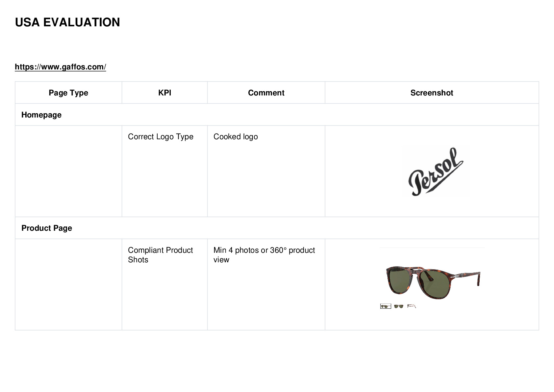Click the Persol logo image
This screenshot has width=554, height=392.
(x=436, y=171)
